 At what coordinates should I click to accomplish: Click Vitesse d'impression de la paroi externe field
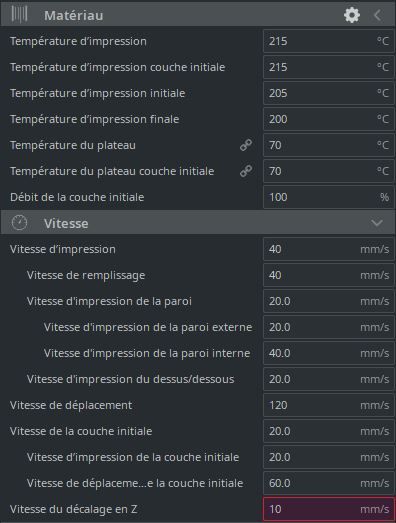329,327
